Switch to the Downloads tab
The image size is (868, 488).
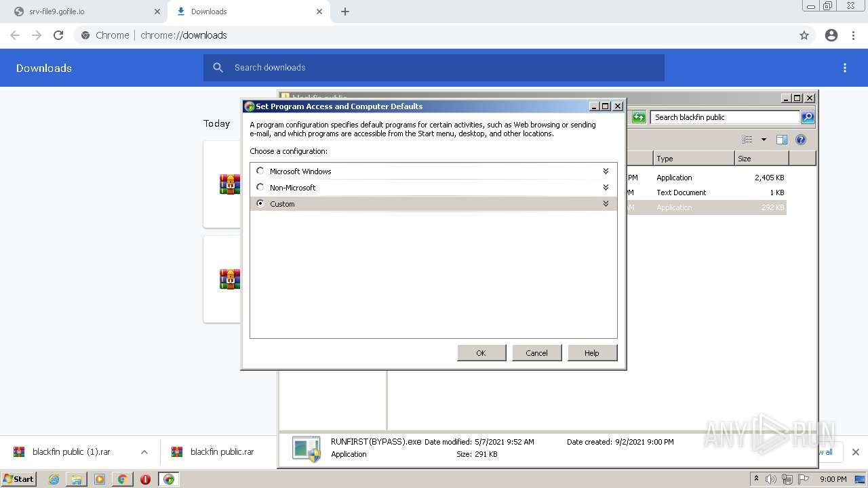pyautogui.click(x=248, y=12)
